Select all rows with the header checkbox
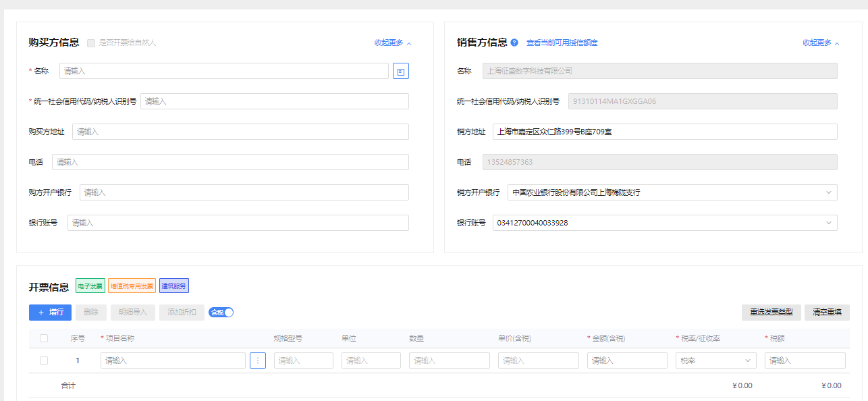 pos(44,338)
